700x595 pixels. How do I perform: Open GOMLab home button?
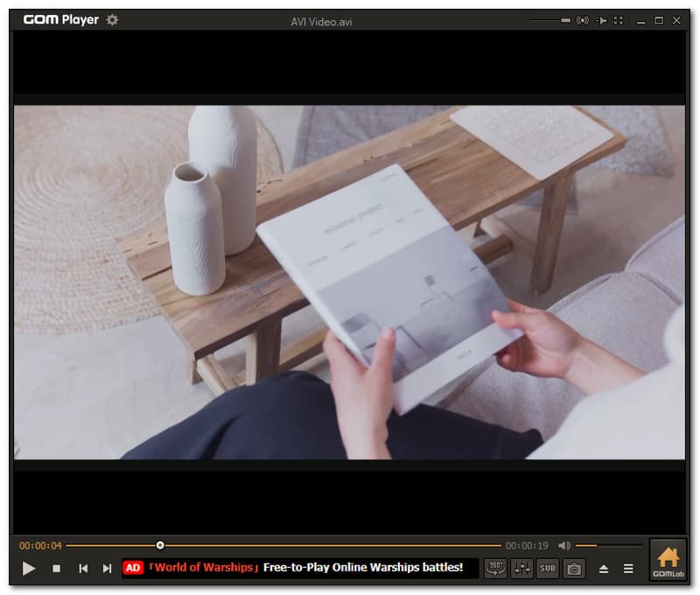pyautogui.click(x=668, y=561)
